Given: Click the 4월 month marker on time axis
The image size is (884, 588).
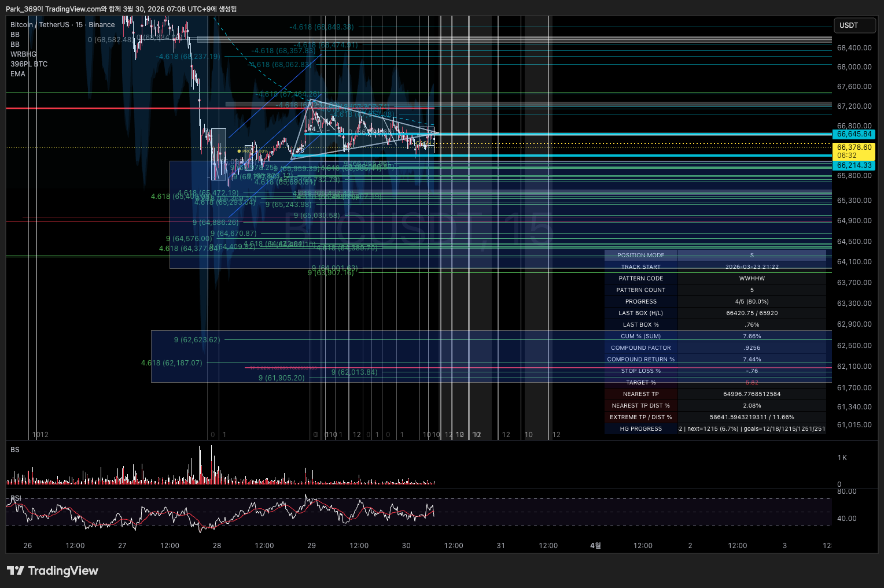Looking at the screenshot, I should 595,546.
